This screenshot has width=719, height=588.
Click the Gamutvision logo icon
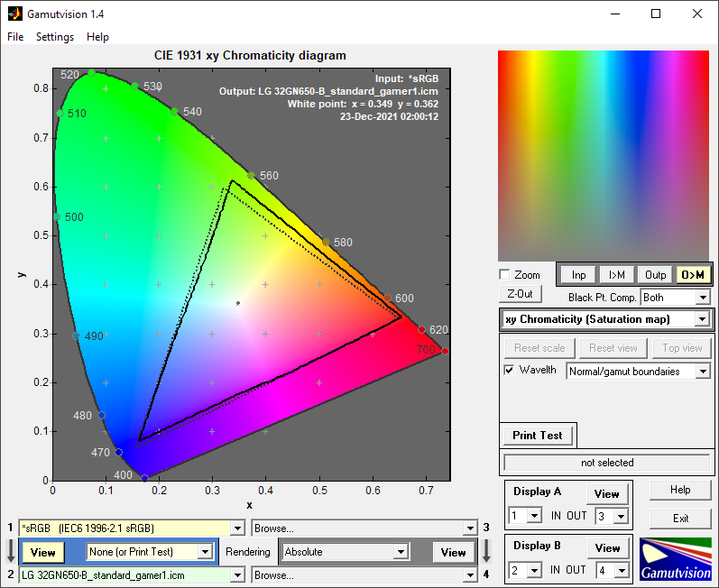coord(675,559)
